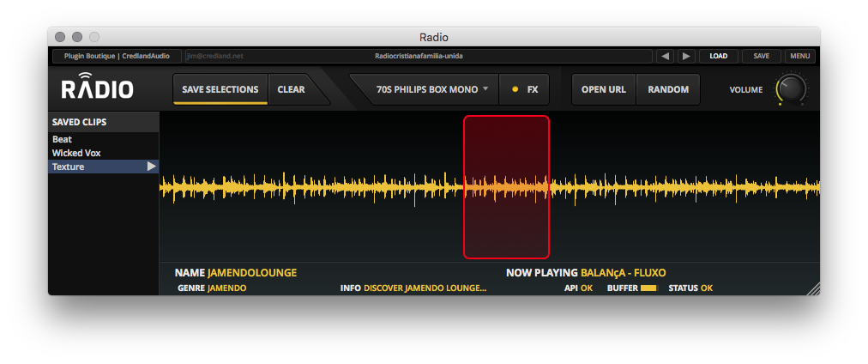Select the Wicked Vox saved clip

(104, 152)
